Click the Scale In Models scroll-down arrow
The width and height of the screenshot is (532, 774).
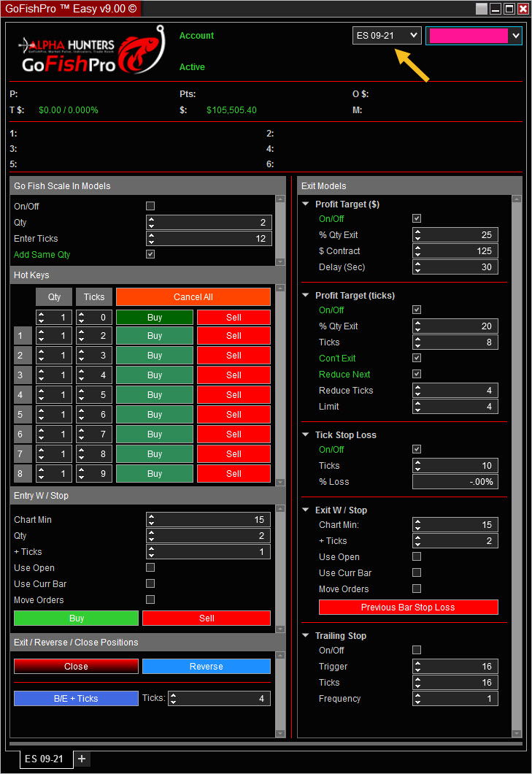pos(280,261)
